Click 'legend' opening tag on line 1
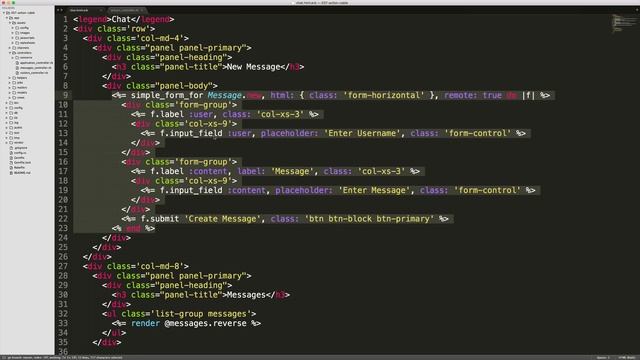Viewport: 640px width, 360px height. (x=93, y=19)
